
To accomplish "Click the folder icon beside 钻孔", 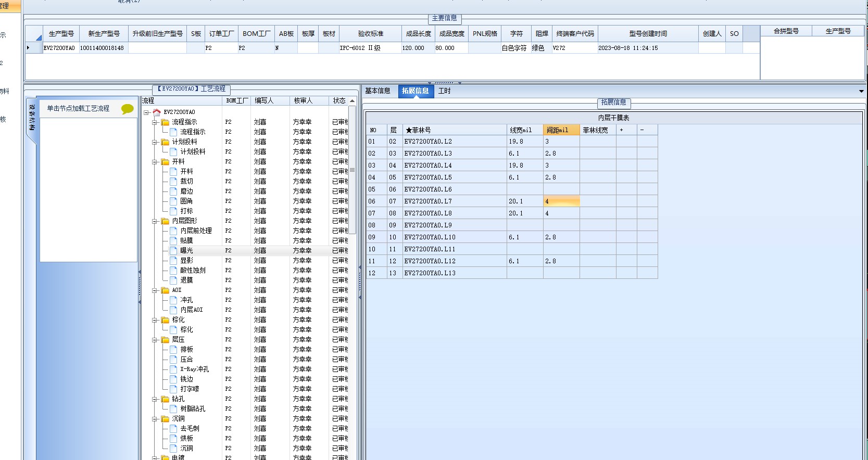I will pos(165,399).
